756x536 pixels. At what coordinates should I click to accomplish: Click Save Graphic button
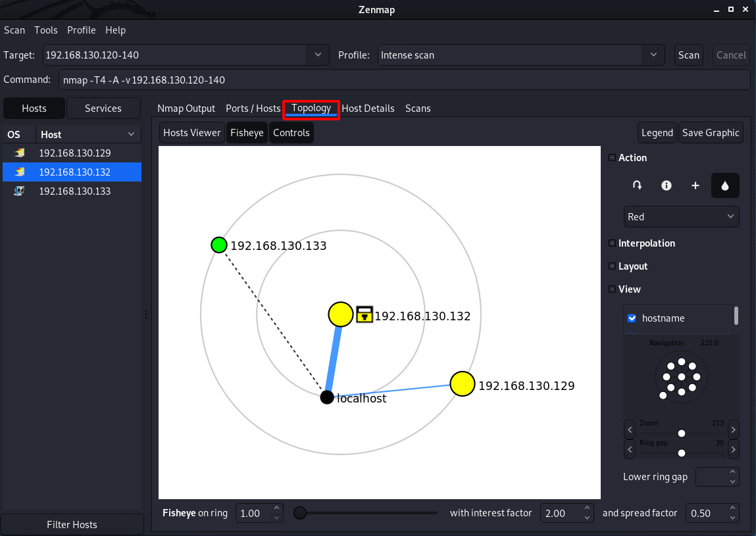point(710,133)
